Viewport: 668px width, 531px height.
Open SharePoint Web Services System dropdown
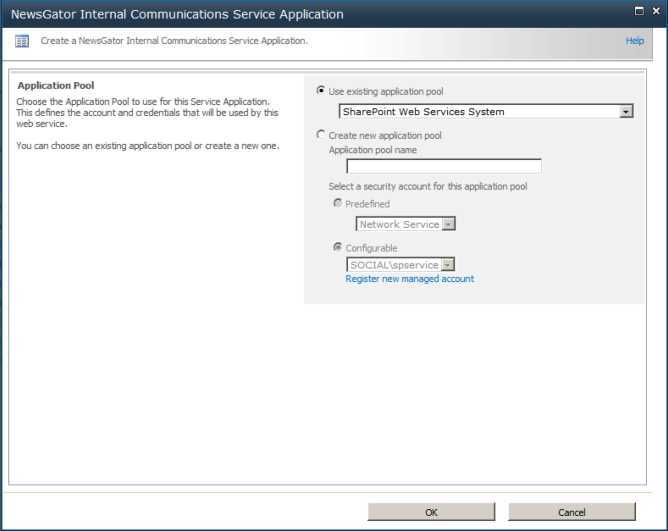[626, 112]
